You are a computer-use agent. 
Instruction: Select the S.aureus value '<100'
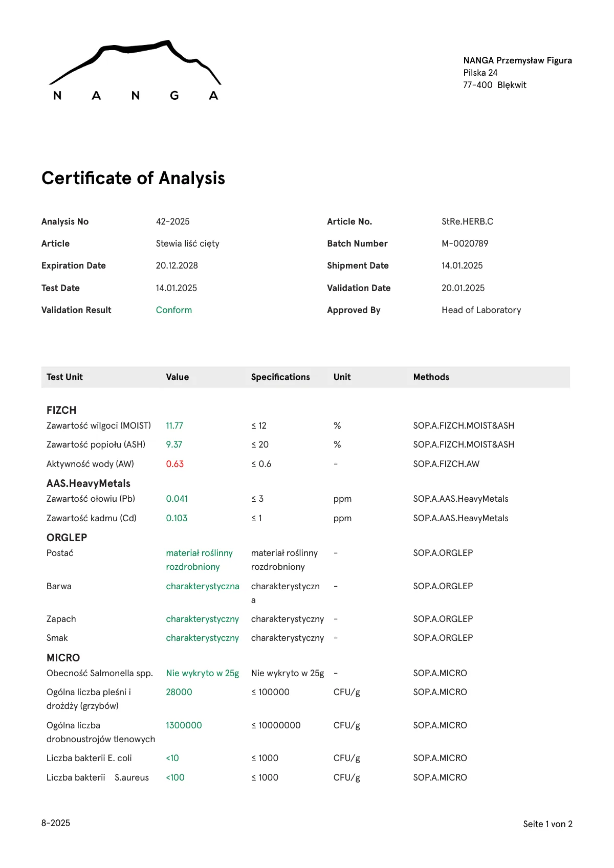[x=175, y=777]
